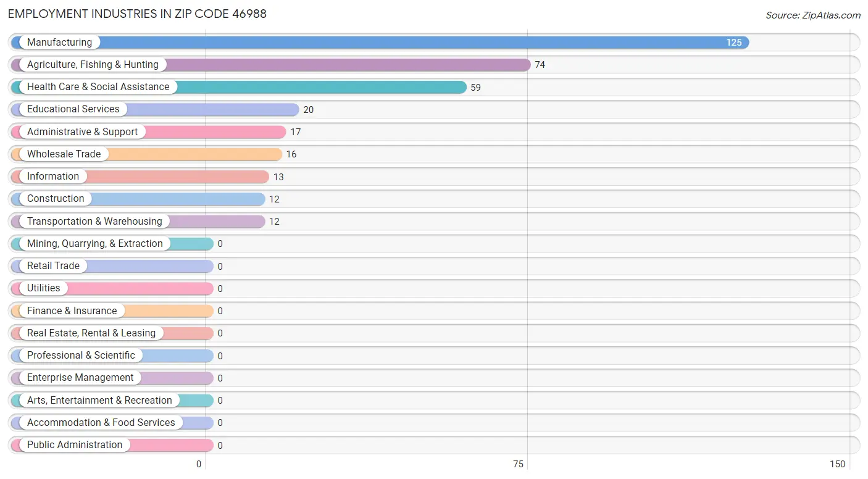Click the axis tick label 75

518,464
